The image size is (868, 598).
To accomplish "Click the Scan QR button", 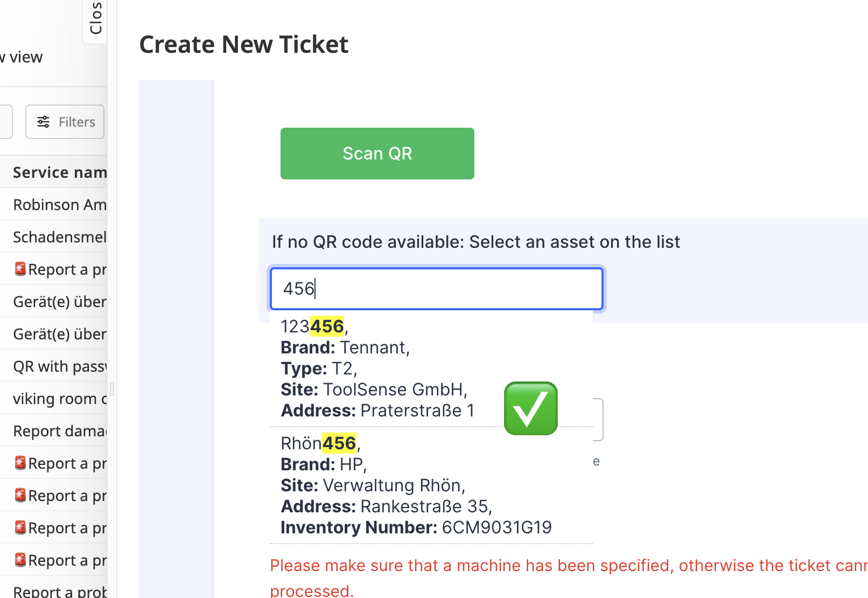I will (x=377, y=154).
